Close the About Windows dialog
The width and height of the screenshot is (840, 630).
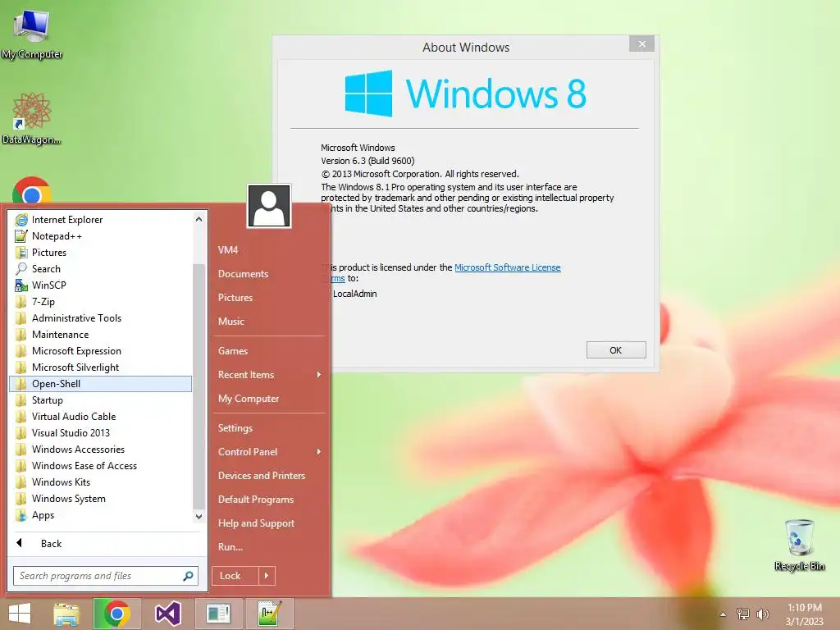coord(641,44)
